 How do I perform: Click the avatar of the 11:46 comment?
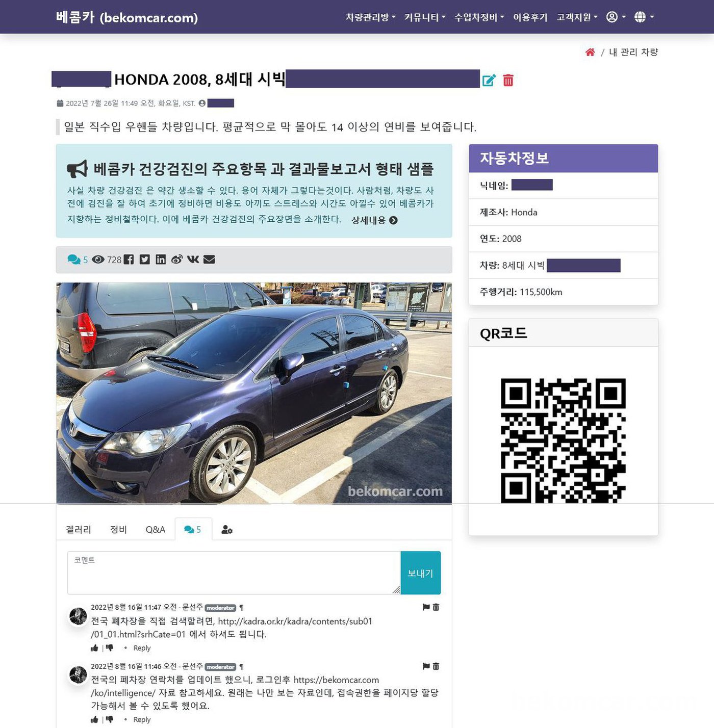click(x=78, y=675)
